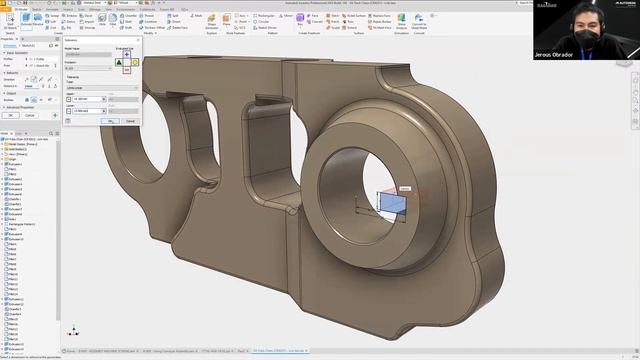640x360 pixels.
Task: Choose the flipped extrude direction icon
Action: click(34, 79)
